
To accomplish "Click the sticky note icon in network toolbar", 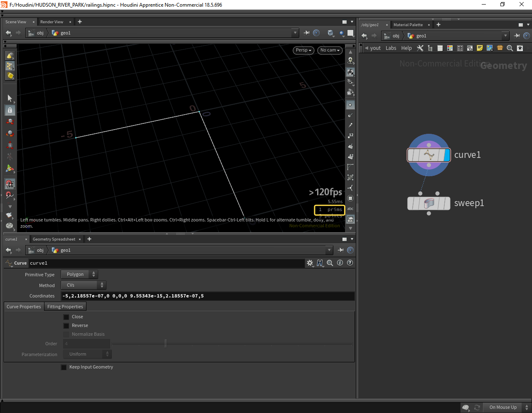I will click(x=480, y=48).
